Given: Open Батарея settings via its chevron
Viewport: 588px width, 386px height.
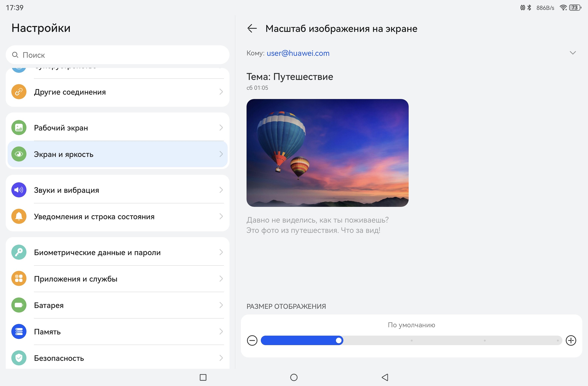Looking at the screenshot, I should click(x=221, y=305).
